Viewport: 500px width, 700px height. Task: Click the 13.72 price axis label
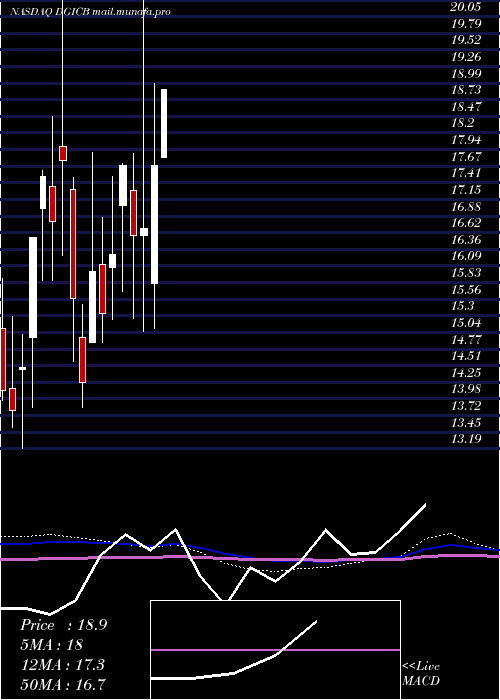pyautogui.click(x=466, y=406)
